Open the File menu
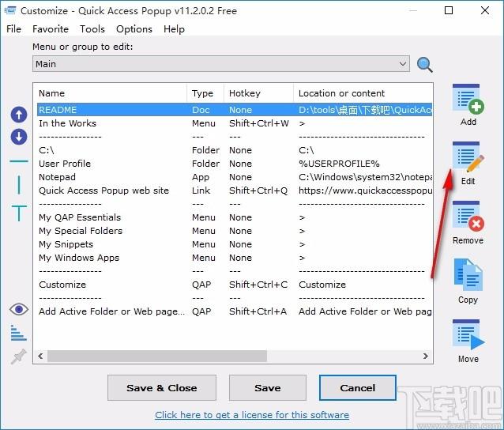The image size is (504, 430). 13,29
